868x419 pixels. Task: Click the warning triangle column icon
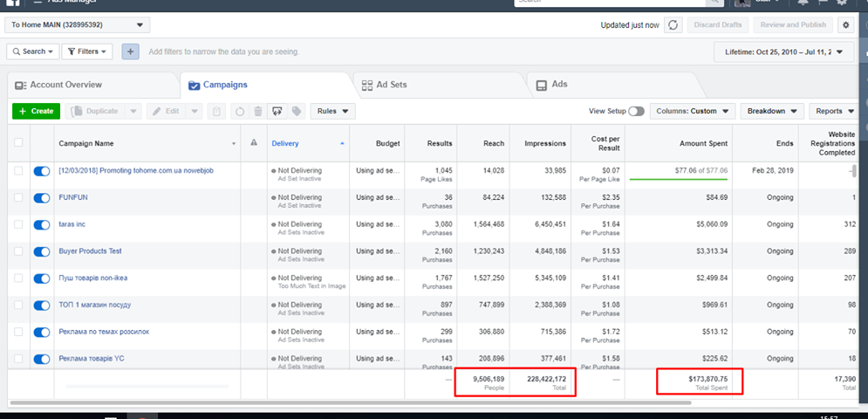tap(254, 143)
